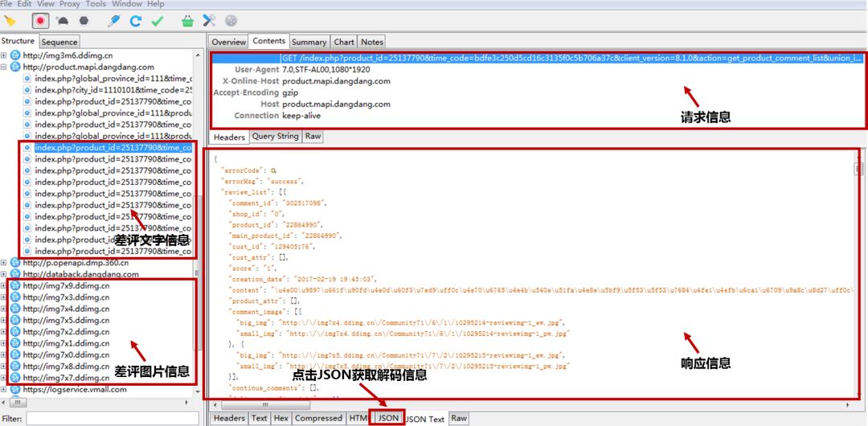Click globe icon of img7x2.ddimg.cn
This screenshot has width=868, height=426.
point(15,332)
